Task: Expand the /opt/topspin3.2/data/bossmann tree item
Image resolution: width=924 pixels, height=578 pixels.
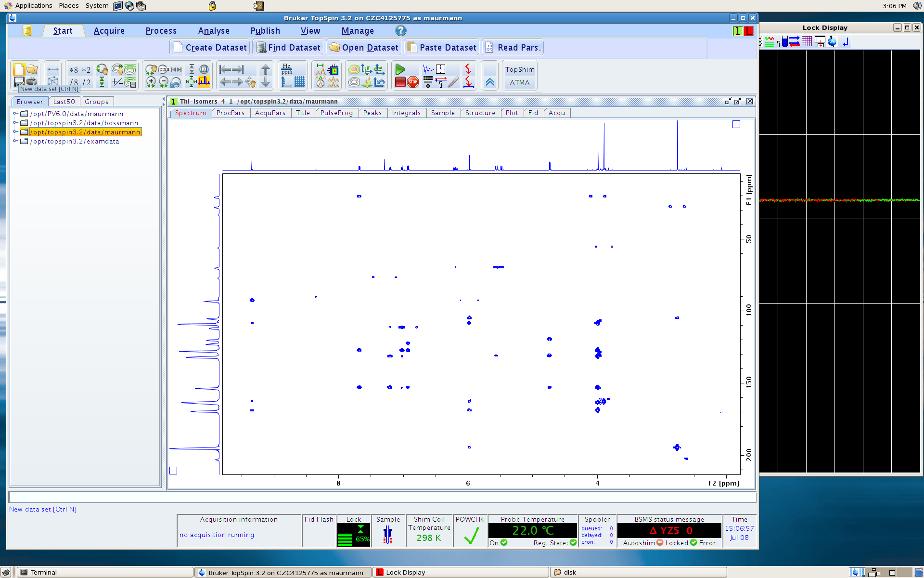Action: (14, 122)
